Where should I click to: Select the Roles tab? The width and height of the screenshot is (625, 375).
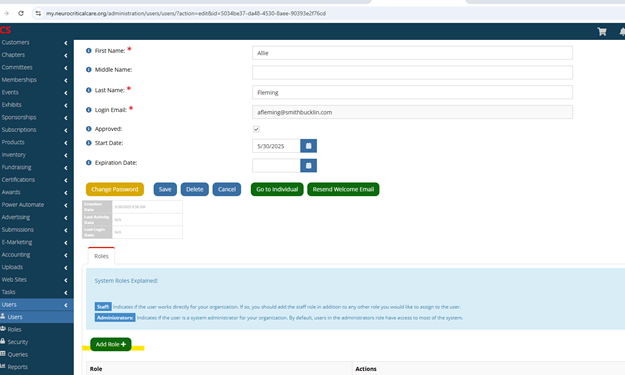pyautogui.click(x=101, y=256)
